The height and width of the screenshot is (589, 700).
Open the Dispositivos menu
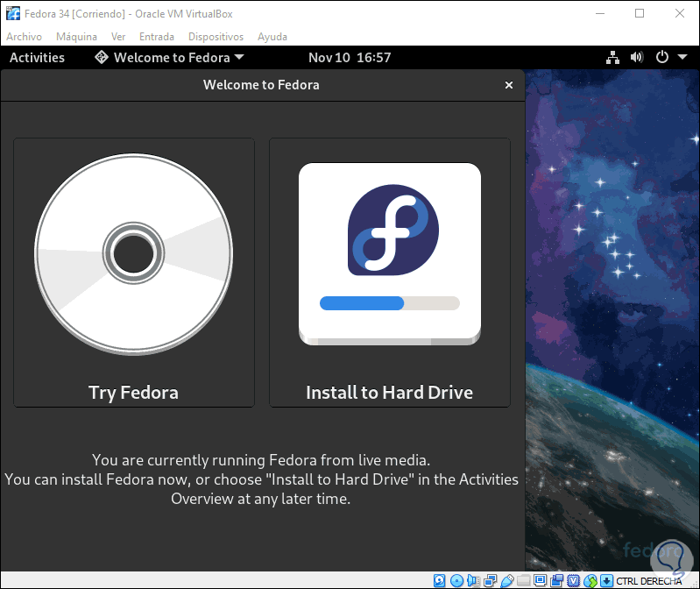[216, 37]
